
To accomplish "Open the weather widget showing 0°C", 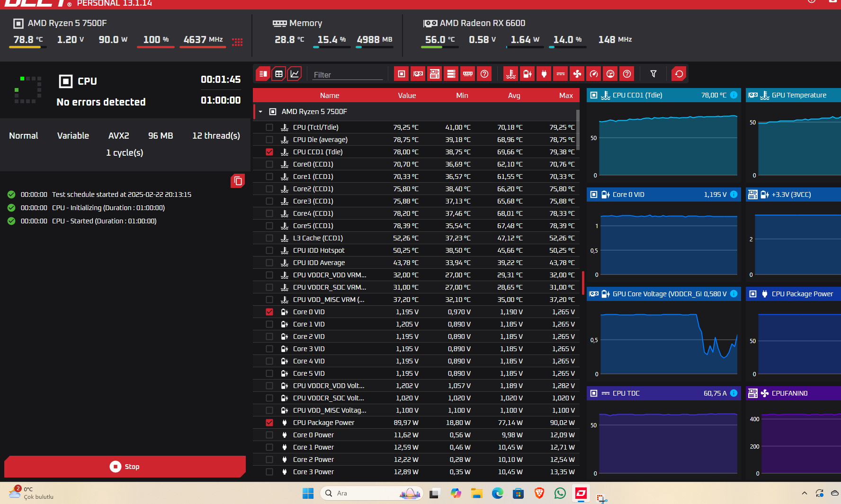I will 31,493.
